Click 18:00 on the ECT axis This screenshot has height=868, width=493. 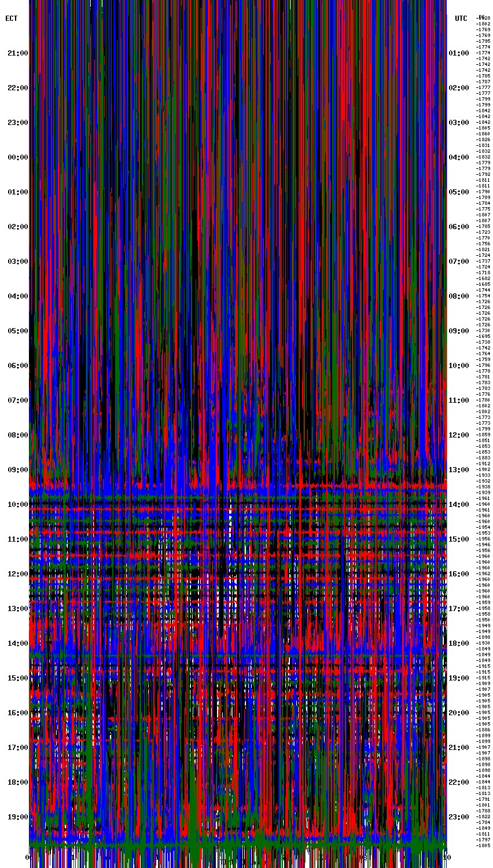18,782
